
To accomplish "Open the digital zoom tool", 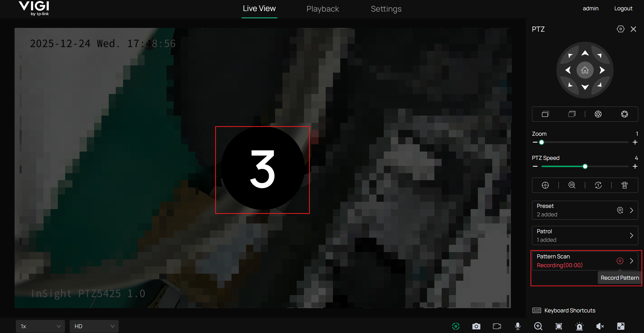I will coord(538,326).
